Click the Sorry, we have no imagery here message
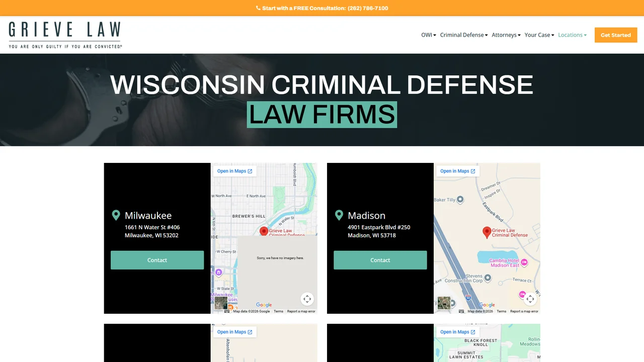The width and height of the screenshot is (644, 362). pyautogui.click(x=280, y=258)
